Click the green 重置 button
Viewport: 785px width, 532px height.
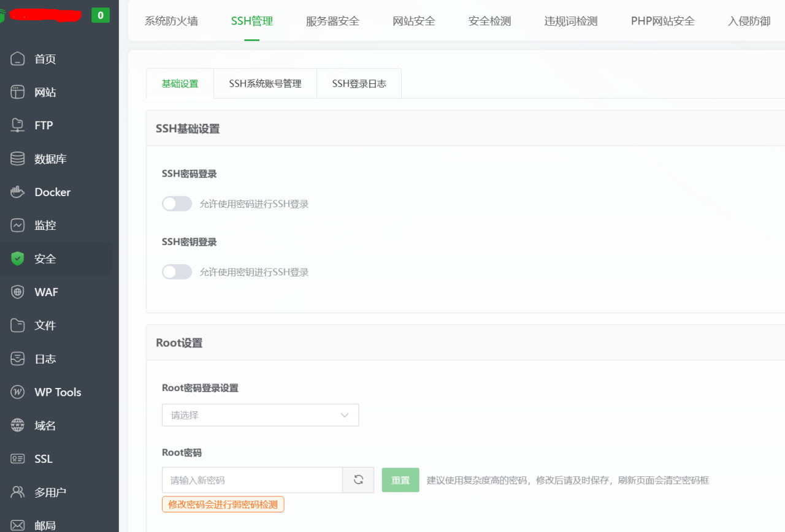400,480
